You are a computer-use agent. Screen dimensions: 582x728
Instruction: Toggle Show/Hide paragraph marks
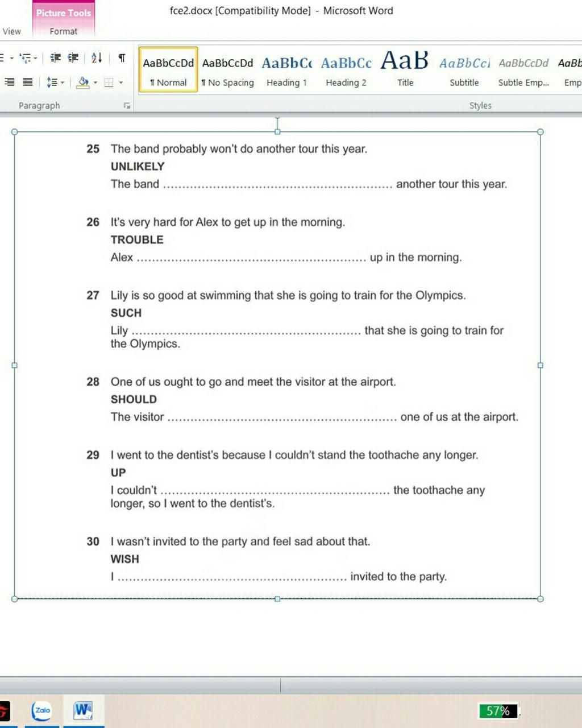pos(122,57)
